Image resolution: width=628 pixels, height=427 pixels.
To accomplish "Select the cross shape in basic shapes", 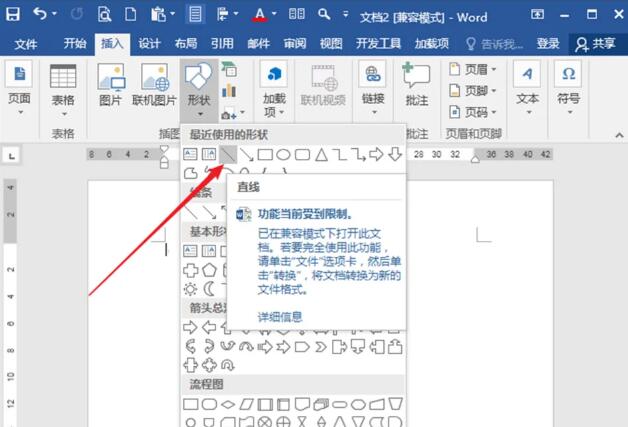I will pos(190,270).
